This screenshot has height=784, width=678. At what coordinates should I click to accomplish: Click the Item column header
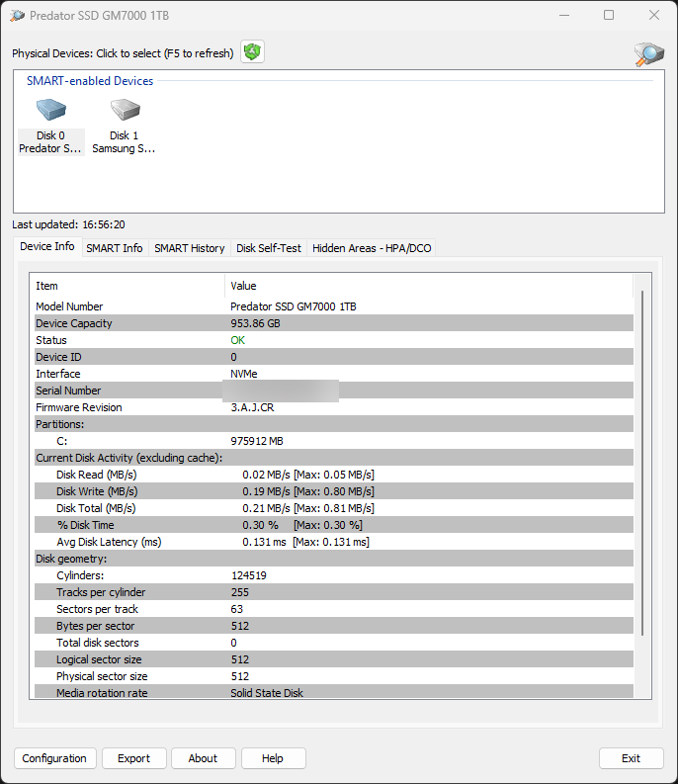129,286
